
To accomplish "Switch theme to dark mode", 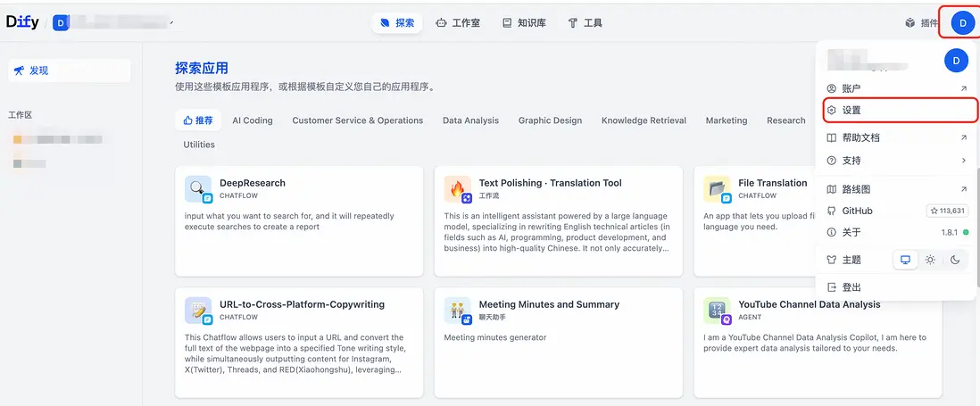I will tap(955, 260).
